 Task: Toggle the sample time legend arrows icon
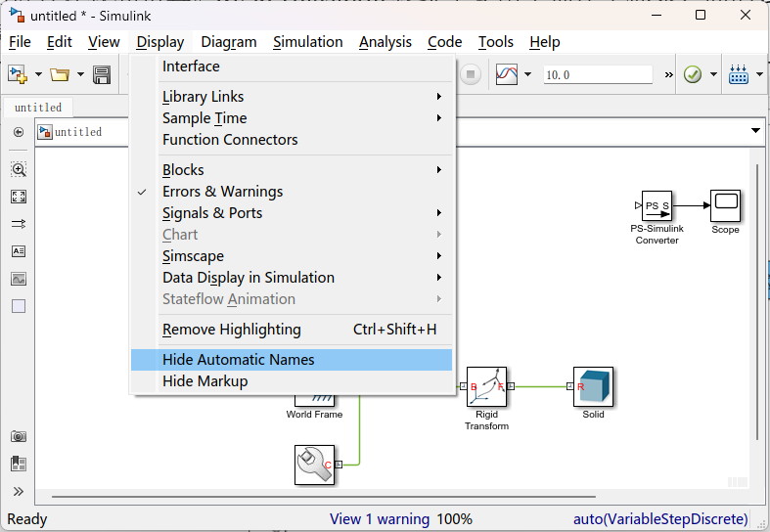point(19,224)
